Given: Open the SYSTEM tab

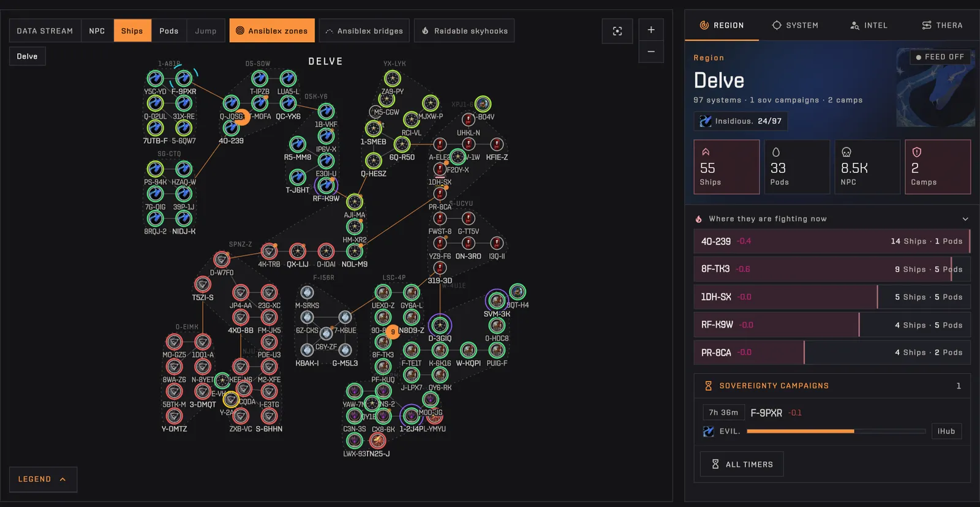Looking at the screenshot, I should 795,26.
